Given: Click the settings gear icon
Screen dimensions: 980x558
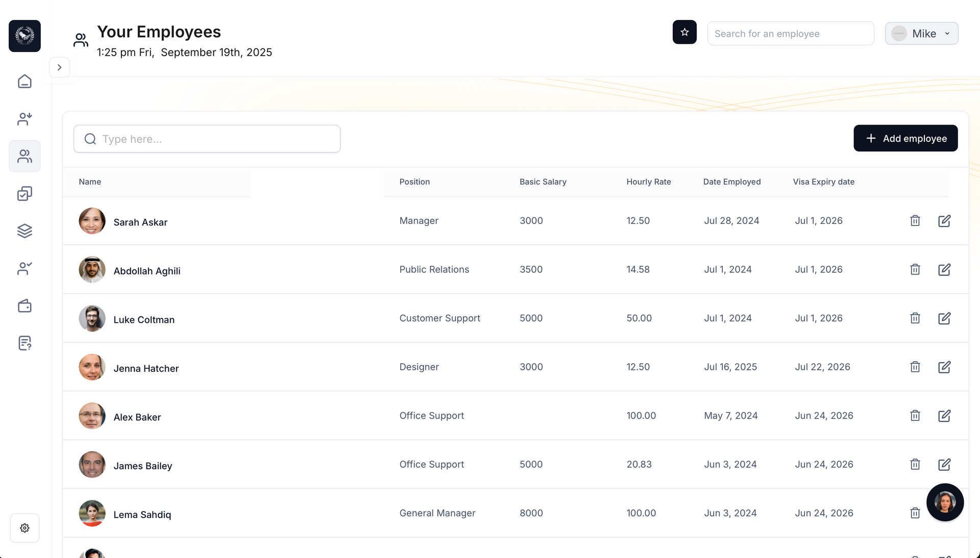Looking at the screenshot, I should 24,528.
